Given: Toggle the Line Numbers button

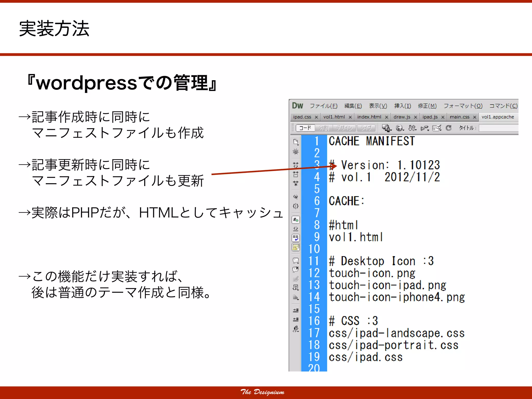Looking at the screenshot, I should pyautogui.click(x=296, y=220).
